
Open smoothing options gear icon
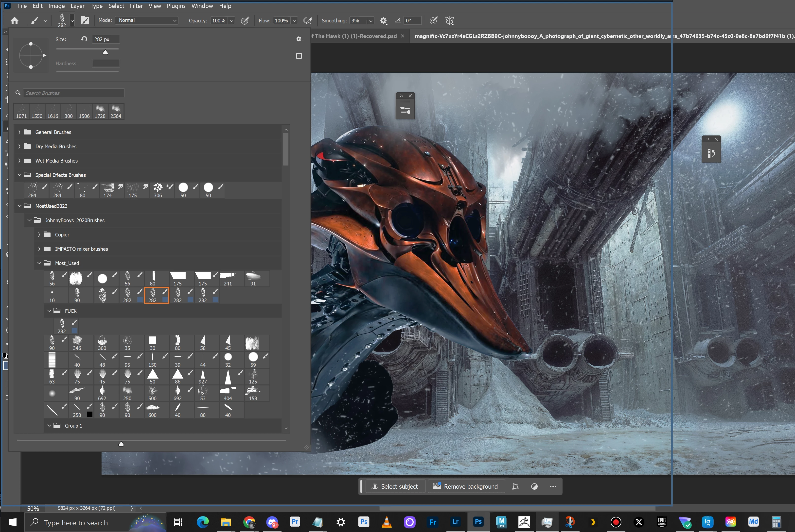(383, 21)
